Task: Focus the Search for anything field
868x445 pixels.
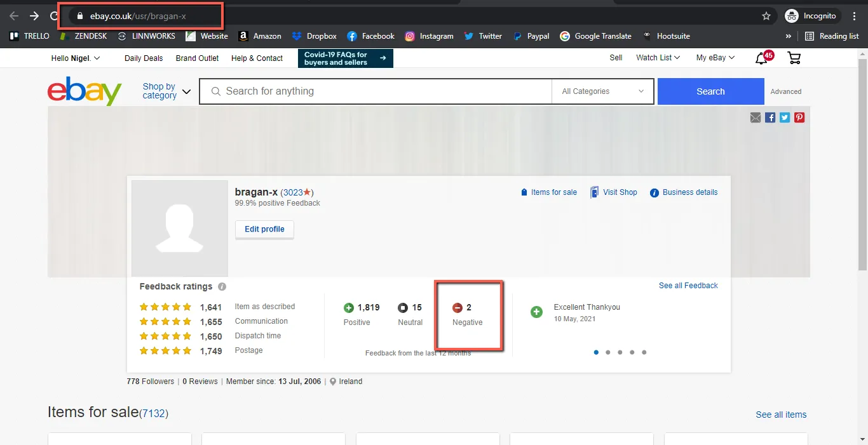Action: [x=376, y=91]
